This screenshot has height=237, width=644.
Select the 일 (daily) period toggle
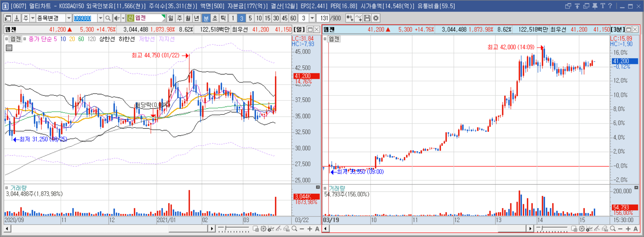(x=171, y=18)
